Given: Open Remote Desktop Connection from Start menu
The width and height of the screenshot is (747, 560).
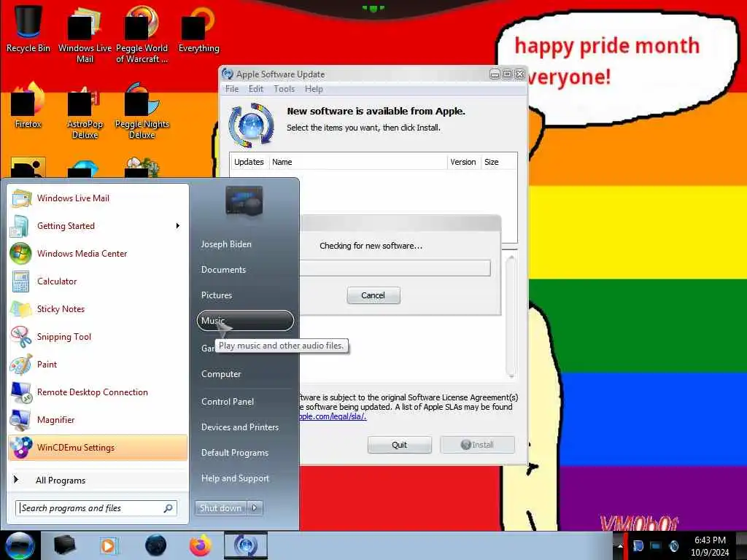Looking at the screenshot, I should click(x=98, y=392).
